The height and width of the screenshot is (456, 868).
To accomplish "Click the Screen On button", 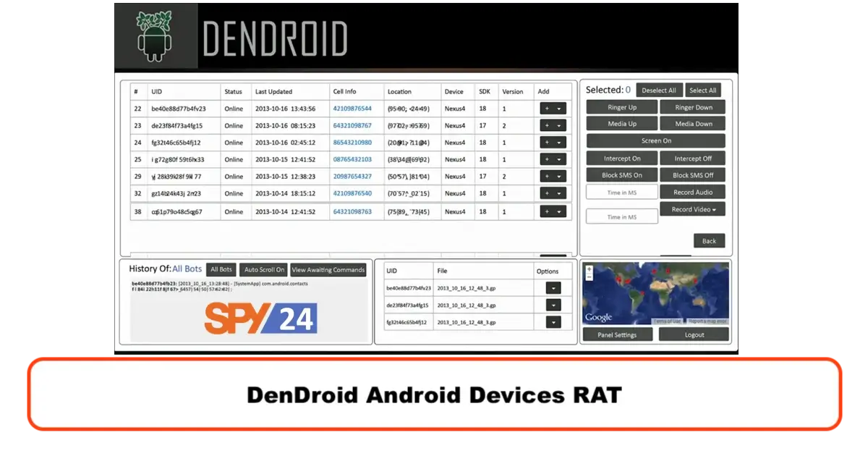I will [656, 141].
